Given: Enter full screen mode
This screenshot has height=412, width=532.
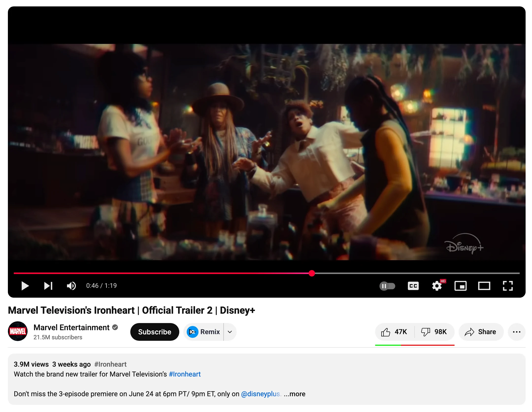Looking at the screenshot, I should coord(508,286).
